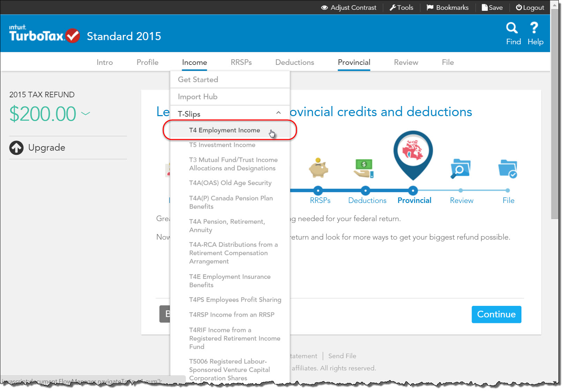
Task: Choose Import Hub in Income menu
Action: [230, 97]
